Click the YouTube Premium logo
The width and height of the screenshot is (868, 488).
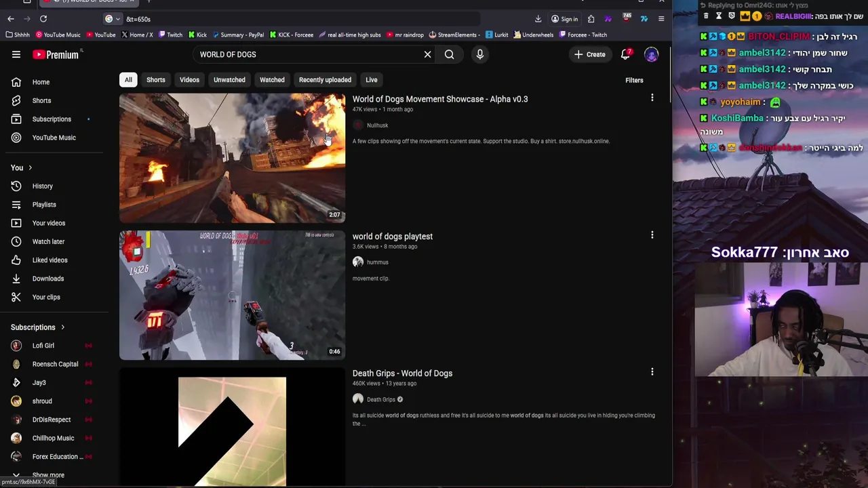click(x=56, y=54)
